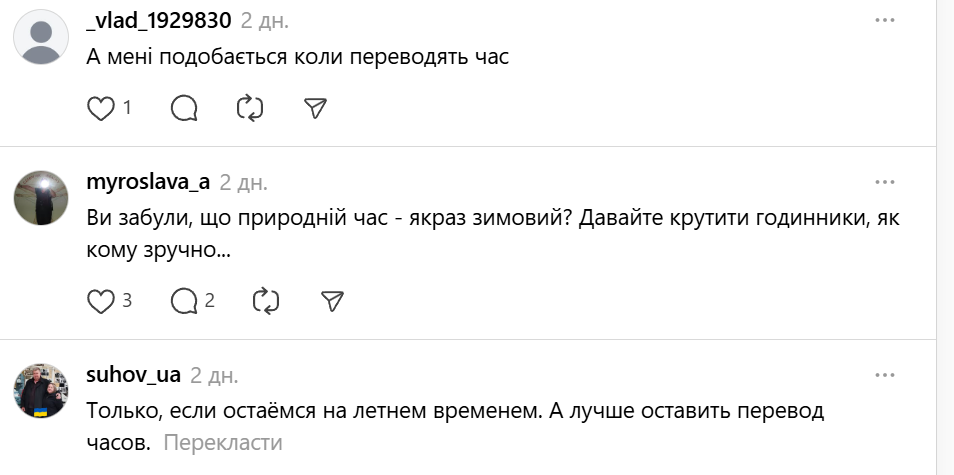Open more options for myroslava_a's comment
Viewport: 954px width, 475px height.
pyautogui.click(x=885, y=182)
